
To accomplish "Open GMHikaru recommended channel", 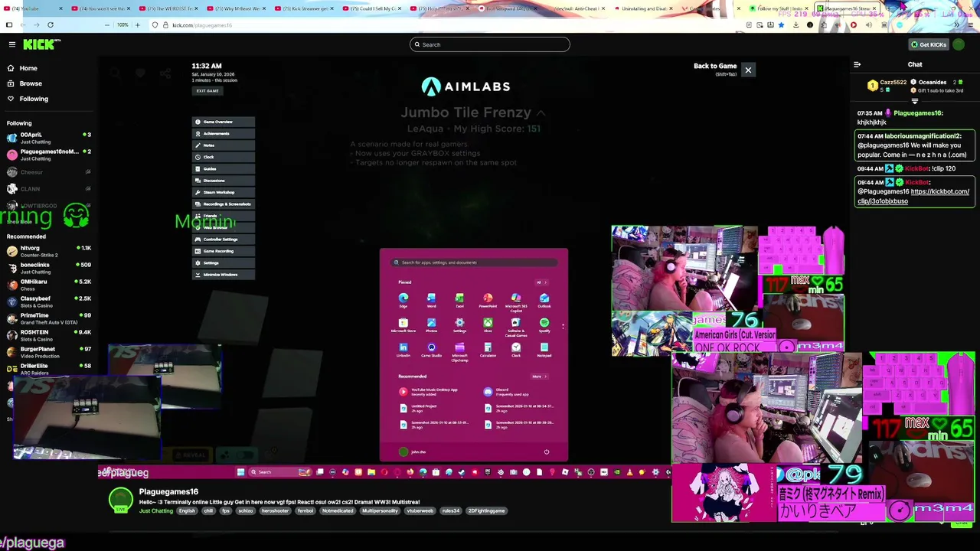I will 48,285.
